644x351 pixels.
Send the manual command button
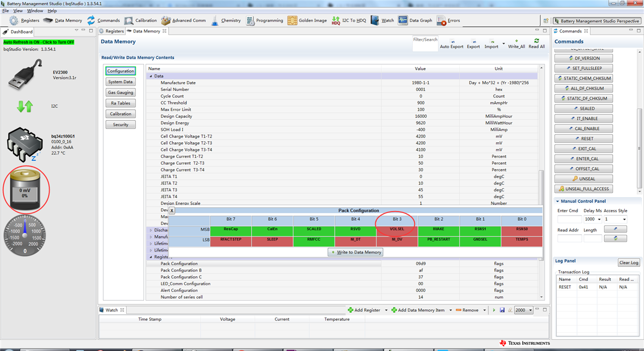615,229
